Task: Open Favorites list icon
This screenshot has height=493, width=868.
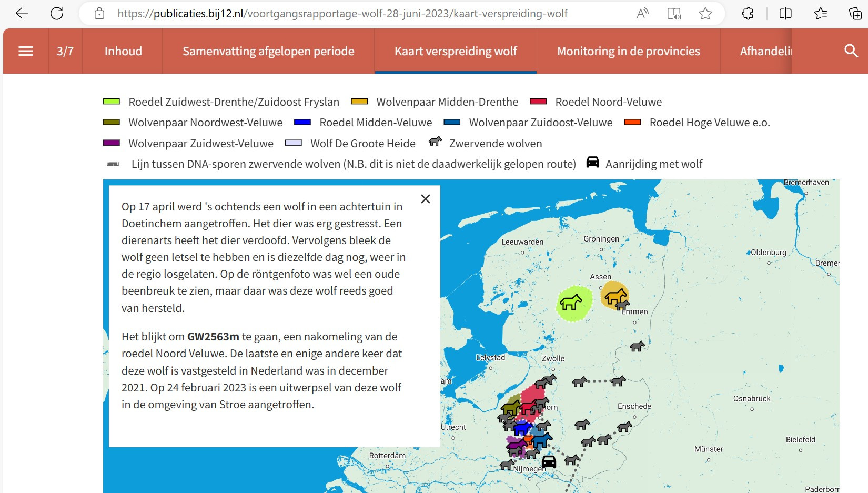Action: (820, 14)
